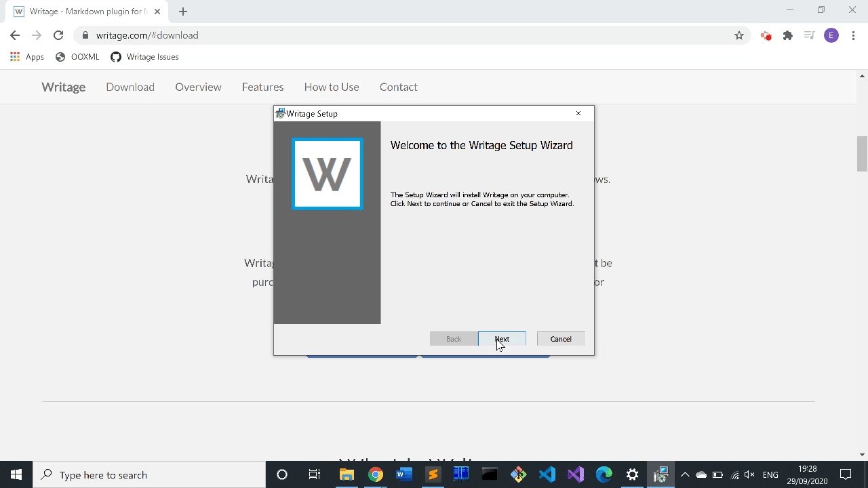Click the scrollbar up arrow
This screenshot has height=488, width=868.
(x=862, y=75)
